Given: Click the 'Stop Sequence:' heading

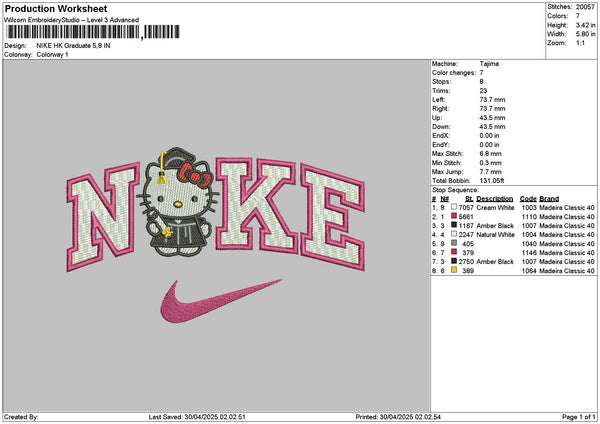Looking at the screenshot, I should [x=455, y=190].
